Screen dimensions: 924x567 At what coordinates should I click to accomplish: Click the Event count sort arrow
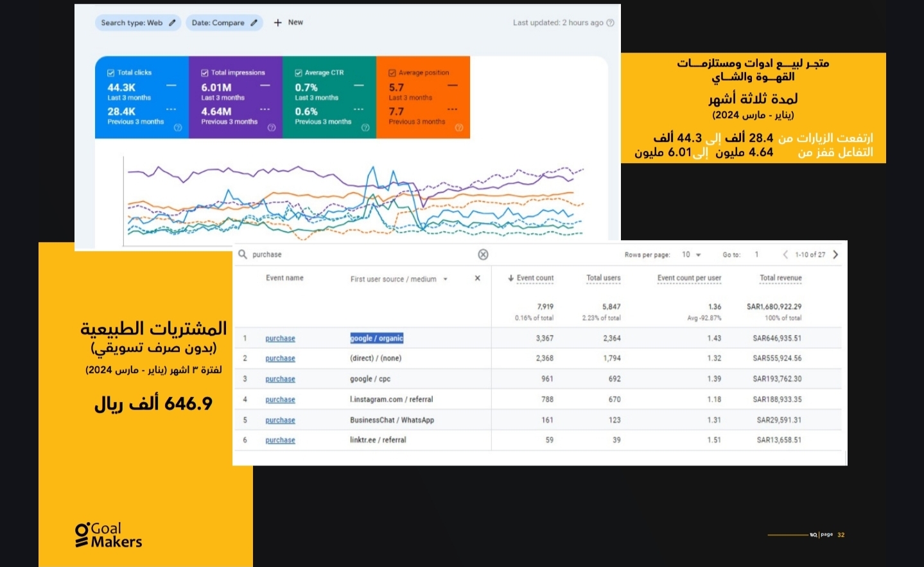(x=510, y=277)
